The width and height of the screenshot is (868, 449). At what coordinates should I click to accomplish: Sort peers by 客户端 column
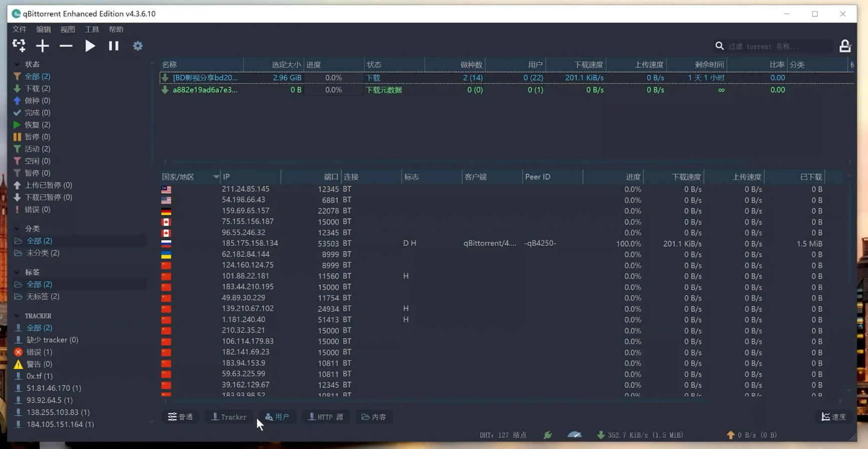(492, 177)
